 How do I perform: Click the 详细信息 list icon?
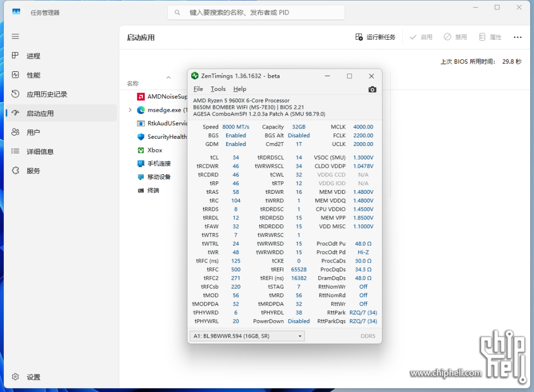pyautogui.click(x=15, y=151)
